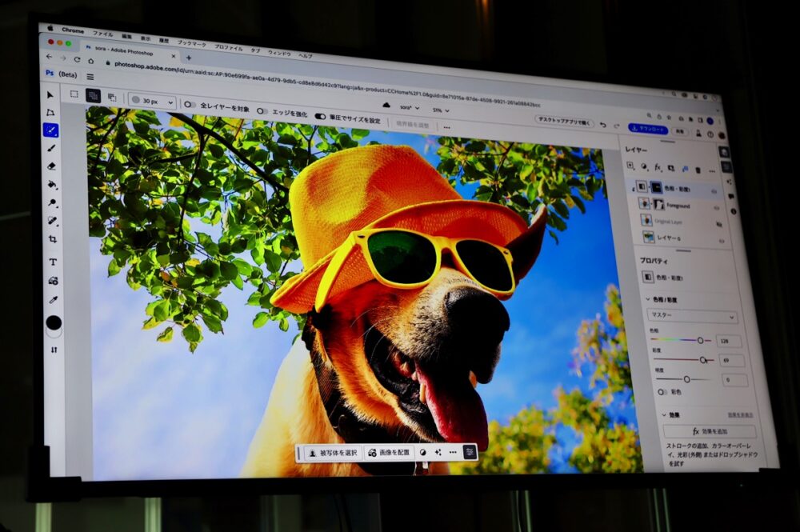Click the 色相 hue slider handle
Viewport: 800px width, 532px height.
[700, 340]
